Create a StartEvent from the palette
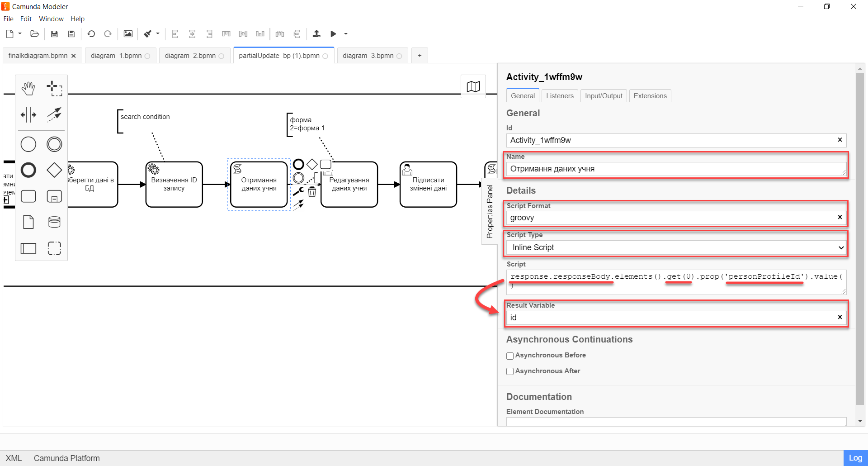 [x=28, y=144]
